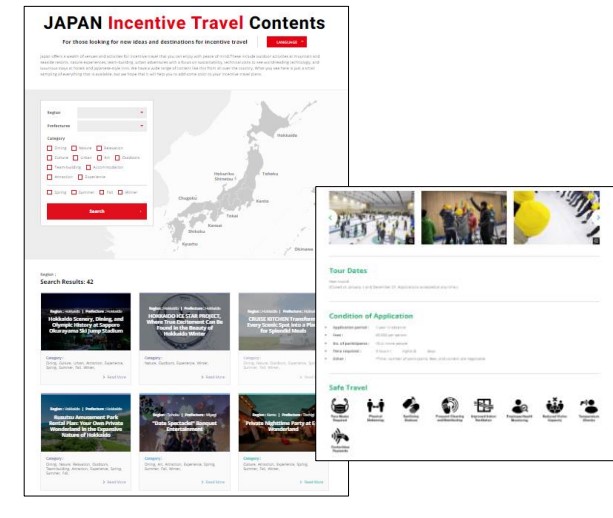Open the curling rink carousel photo
The image size is (613, 518).
(x=371, y=218)
